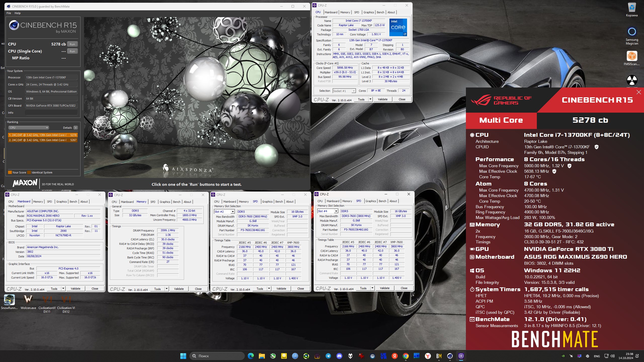Open the NVIDIA tray icon
The width and height of the screenshot is (644, 362).
pyautogui.click(x=563, y=356)
